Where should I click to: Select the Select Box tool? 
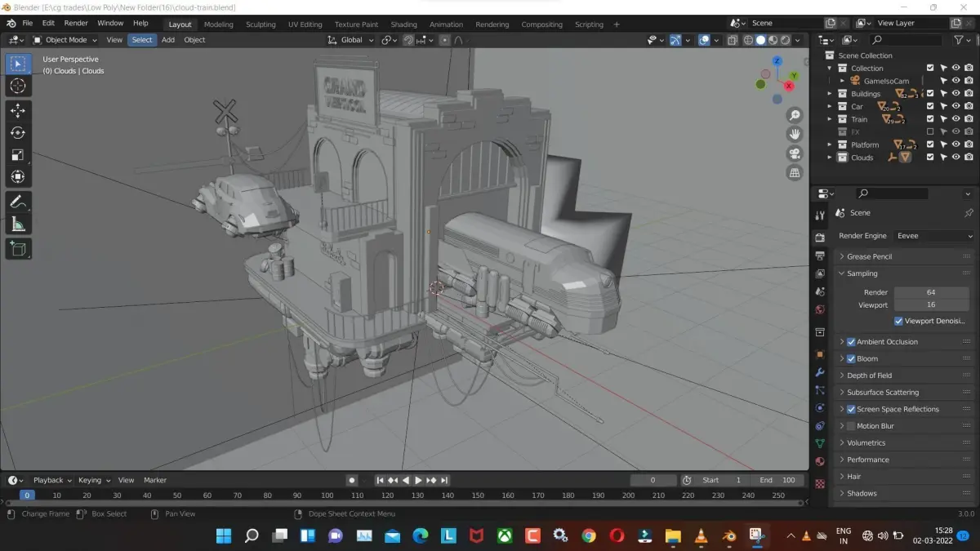[18, 64]
